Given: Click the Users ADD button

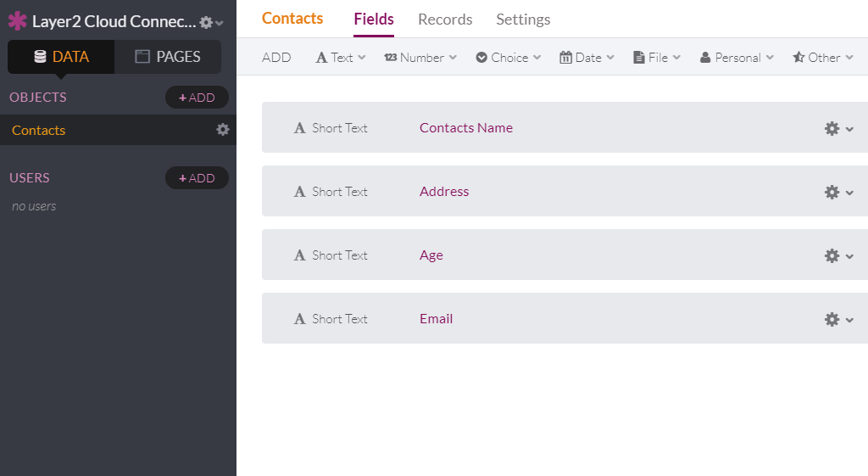Looking at the screenshot, I should [197, 178].
